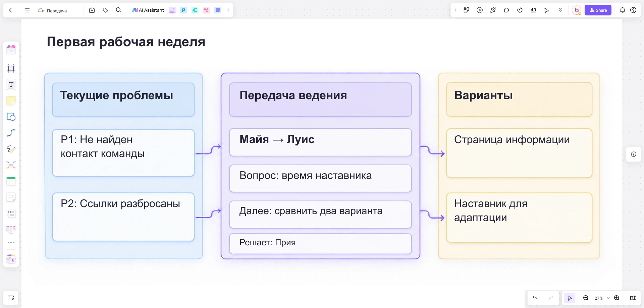Click the undo arrow
The image size is (644, 308).
pos(535,298)
